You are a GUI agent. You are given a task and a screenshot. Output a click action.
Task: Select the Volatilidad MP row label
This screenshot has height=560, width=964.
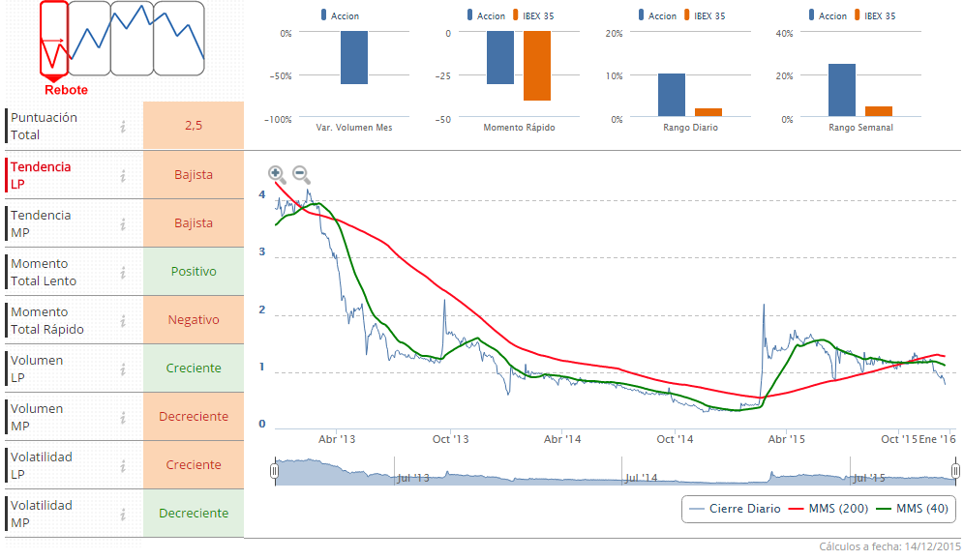point(42,514)
